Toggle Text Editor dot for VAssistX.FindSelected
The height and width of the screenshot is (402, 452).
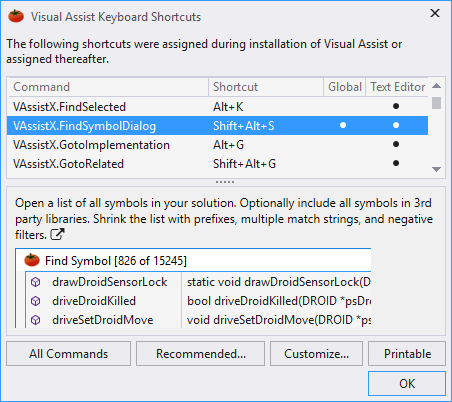tap(396, 106)
